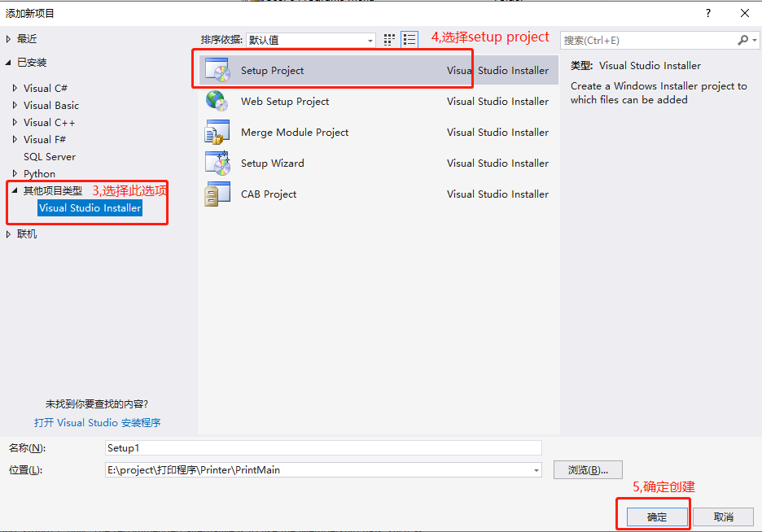The width and height of the screenshot is (762, 532).
Task: Collapse the 已安装 tree node
Action: pyautogui.click(x=8, y=63)
